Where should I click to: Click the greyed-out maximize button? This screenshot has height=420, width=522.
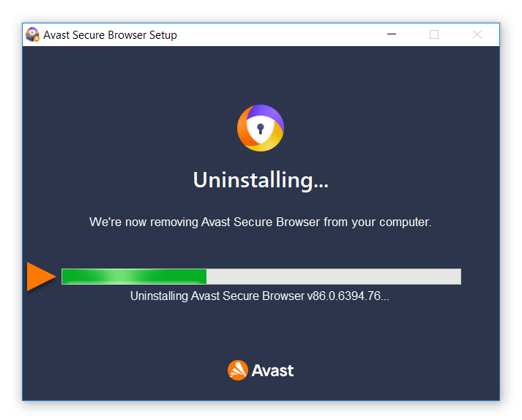(434, 34)
